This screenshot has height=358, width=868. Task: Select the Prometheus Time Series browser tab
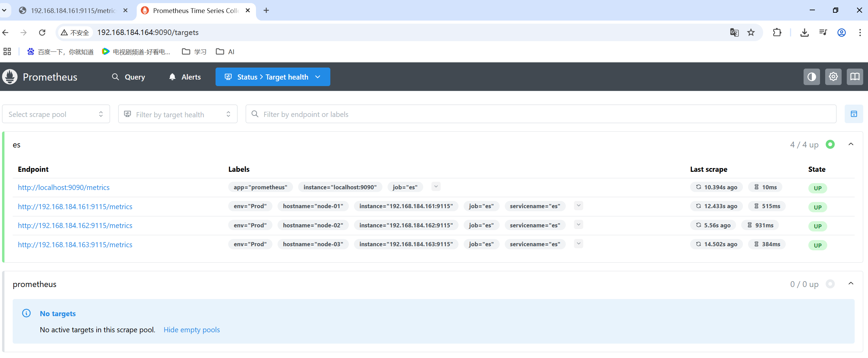[x=196, y=11]
